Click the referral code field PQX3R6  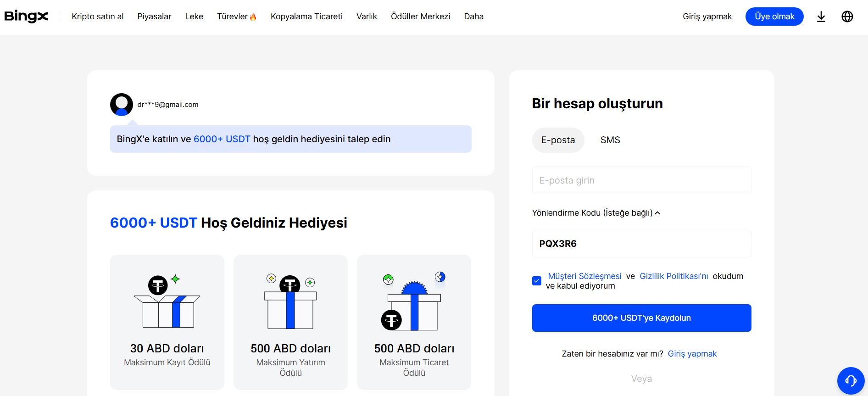tap(641, 244)
